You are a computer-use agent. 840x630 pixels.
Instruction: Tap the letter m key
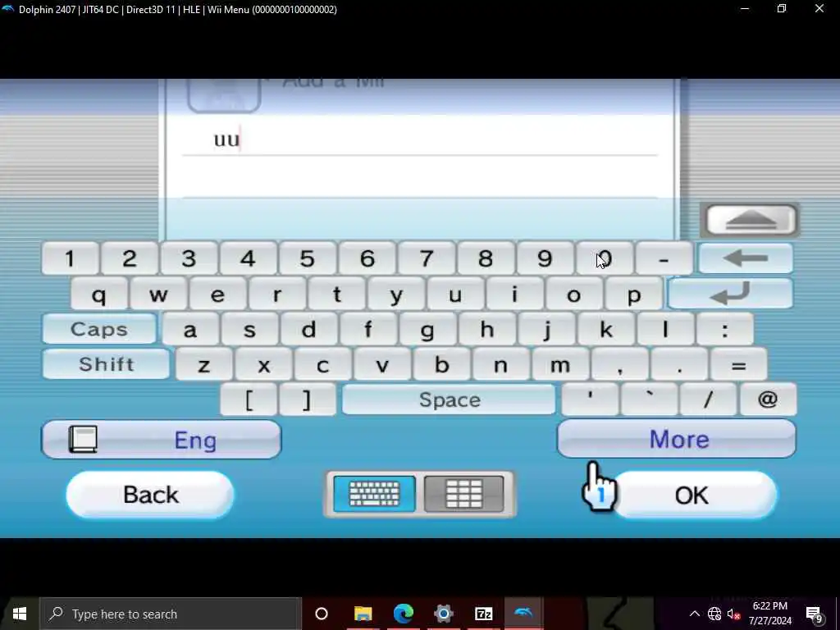pos(561,365)
